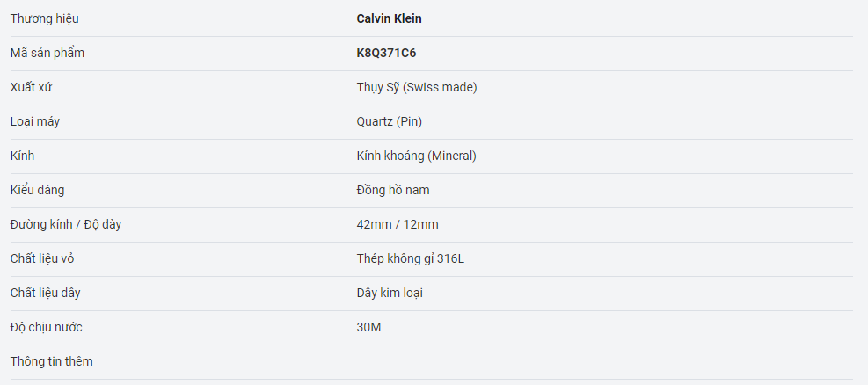Click the 'Đường kính / Độ dày' label
The image size is (868, 385).
(x=66, y=224)
